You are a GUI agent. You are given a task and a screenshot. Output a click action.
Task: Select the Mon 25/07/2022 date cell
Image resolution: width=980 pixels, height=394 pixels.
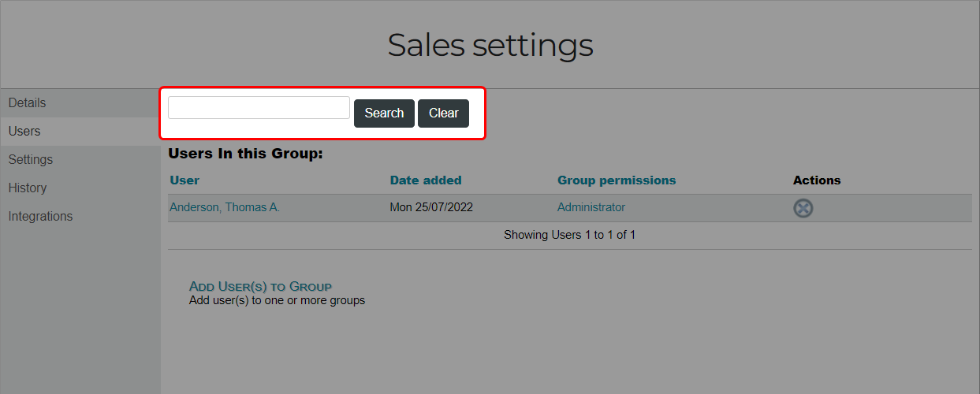point(431,207)
